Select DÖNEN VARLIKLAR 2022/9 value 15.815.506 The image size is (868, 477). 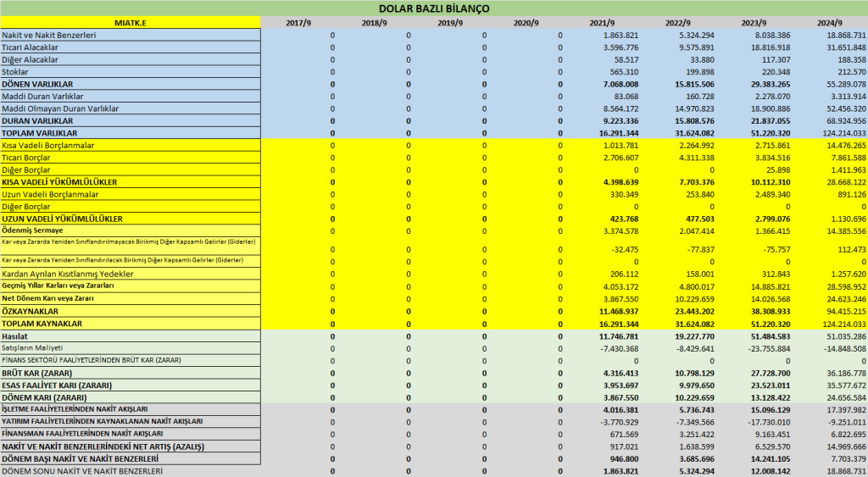coord(695,85)
